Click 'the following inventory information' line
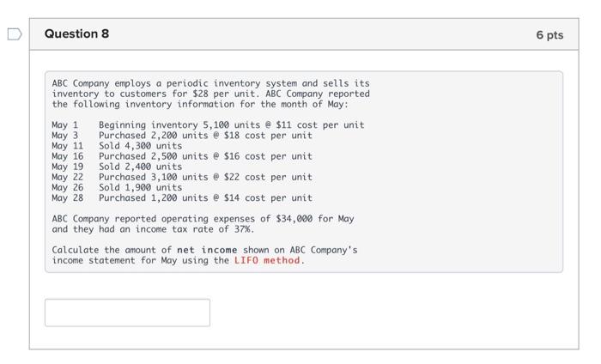The height and width of the screenshot is (364, 601). (200, 104)
